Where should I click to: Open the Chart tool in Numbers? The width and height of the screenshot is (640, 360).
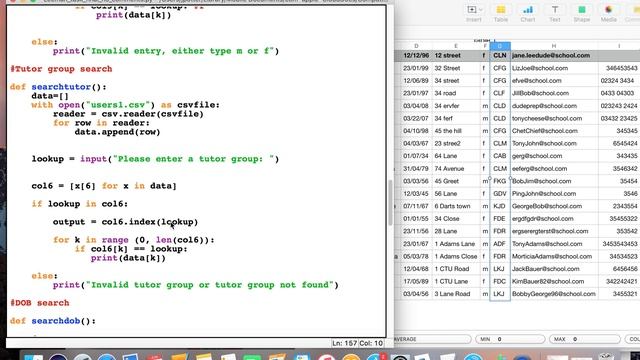tap(528, 13)
